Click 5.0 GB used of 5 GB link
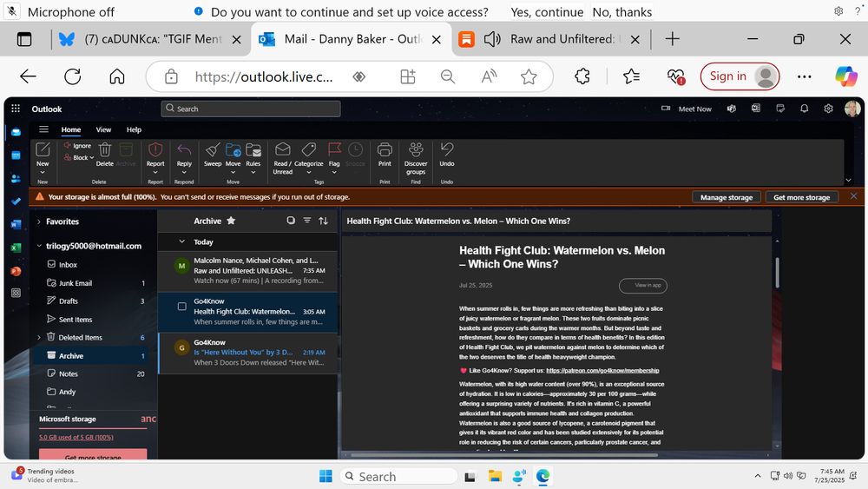This screenshot has height=489, width=868. tap(76, 438)
